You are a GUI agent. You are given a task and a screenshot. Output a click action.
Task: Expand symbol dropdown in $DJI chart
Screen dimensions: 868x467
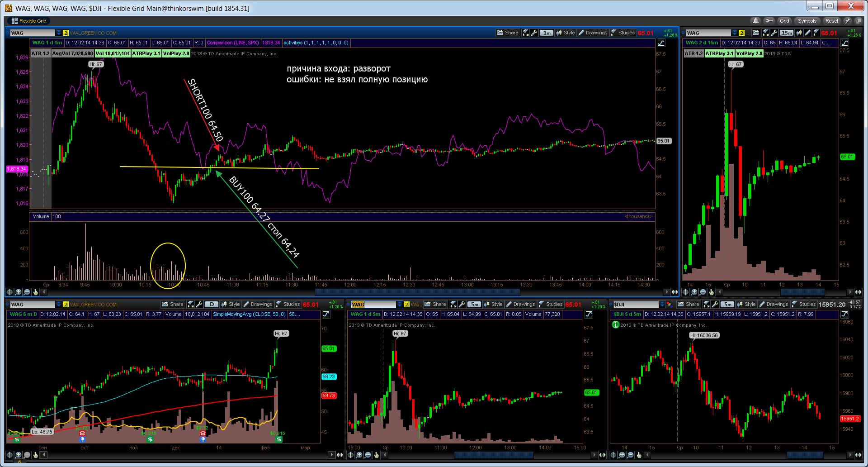(662, 305)
